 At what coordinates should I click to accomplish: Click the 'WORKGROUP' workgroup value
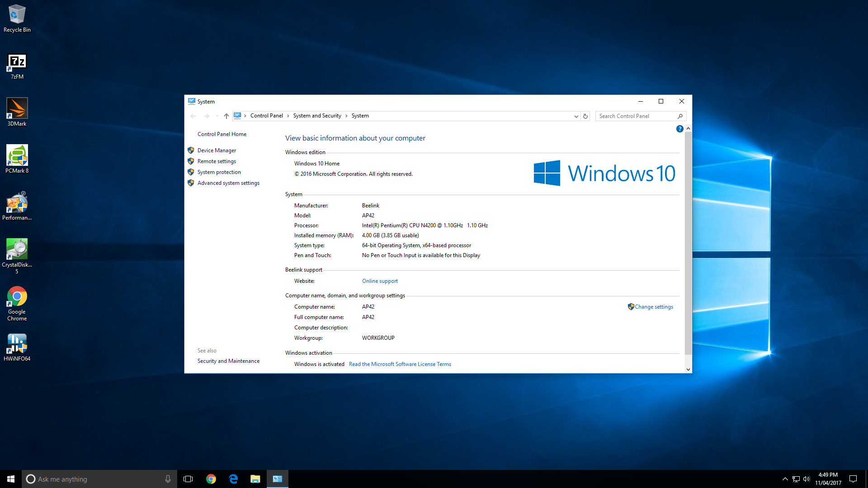tap(378, 338)
